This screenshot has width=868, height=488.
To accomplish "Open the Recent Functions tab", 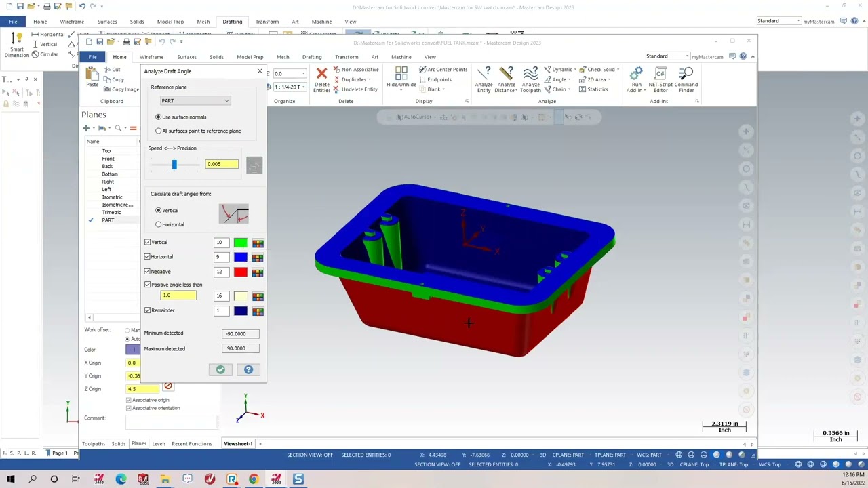I will tap(192, 444).
